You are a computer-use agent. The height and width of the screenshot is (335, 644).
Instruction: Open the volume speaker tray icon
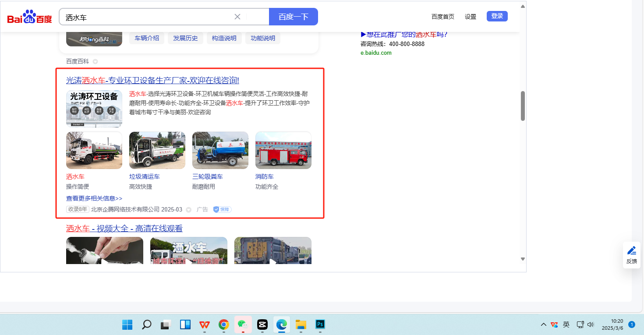(x=591, y=324)
